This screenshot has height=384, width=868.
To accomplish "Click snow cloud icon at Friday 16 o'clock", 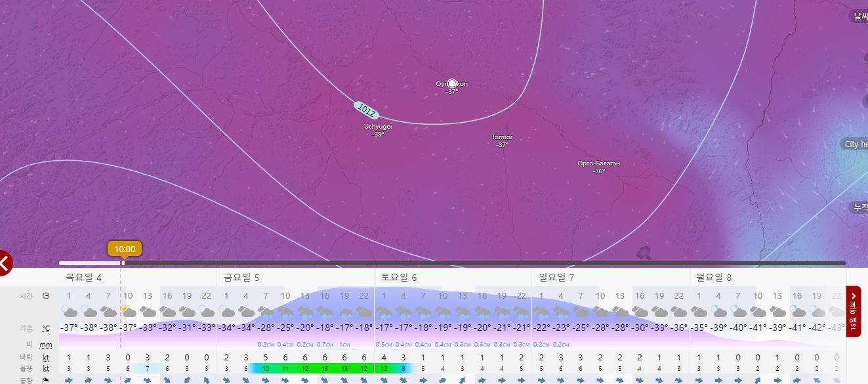I will click(x=325, y=310).
